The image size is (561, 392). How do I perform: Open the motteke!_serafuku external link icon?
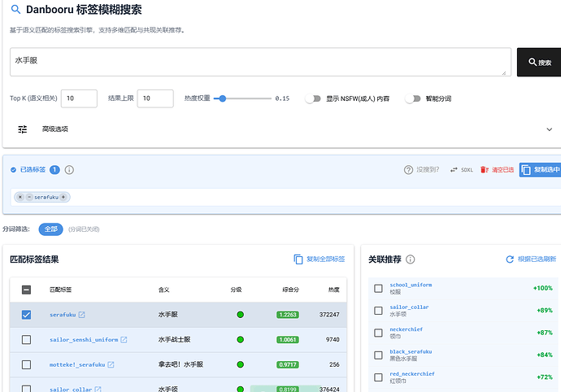coord(111,365)
